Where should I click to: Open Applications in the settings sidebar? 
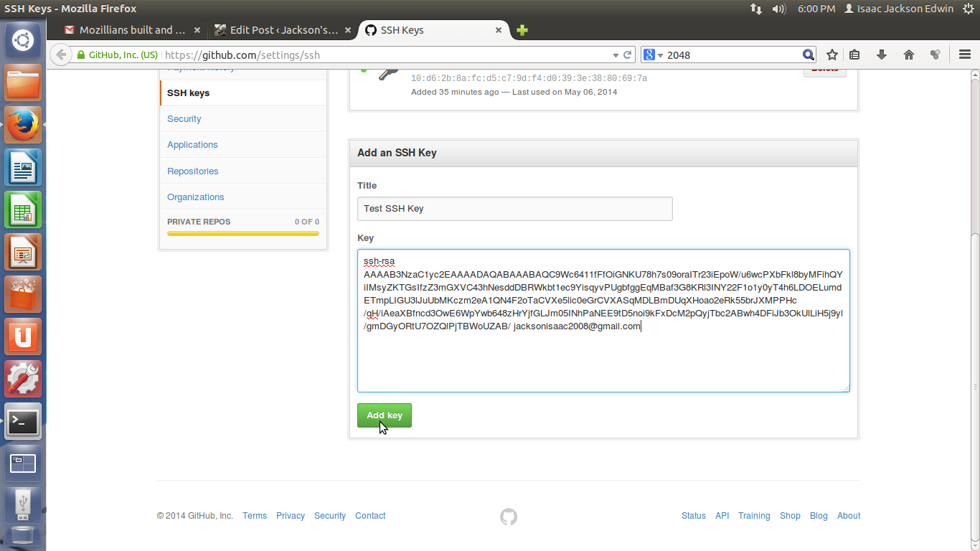click(x=243, y=145)
